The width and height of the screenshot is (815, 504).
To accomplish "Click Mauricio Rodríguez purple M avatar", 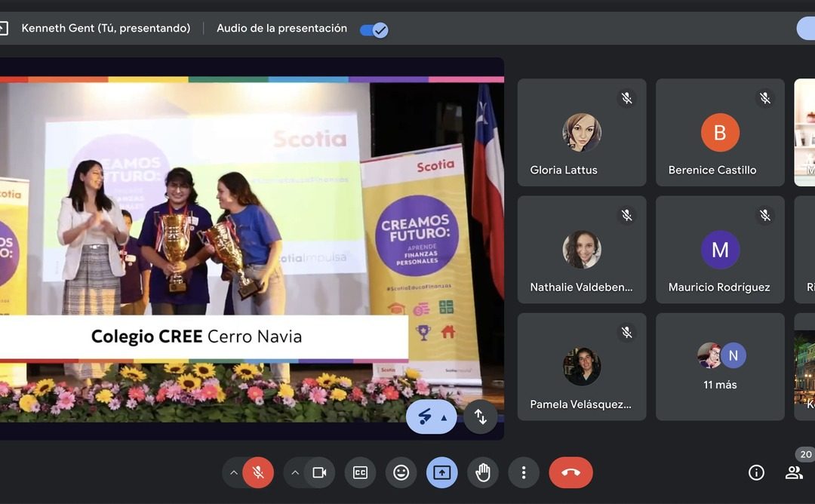I will 720,250.
